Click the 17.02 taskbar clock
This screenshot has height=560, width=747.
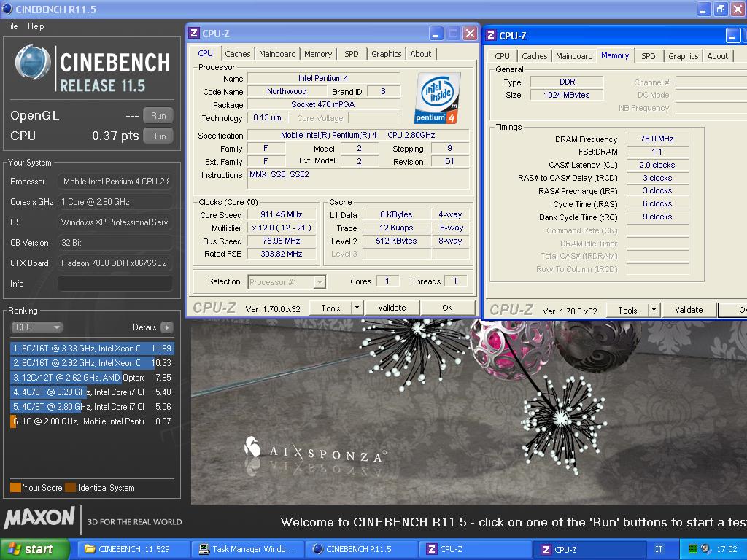pyautogui.click(x=727, y=549)
